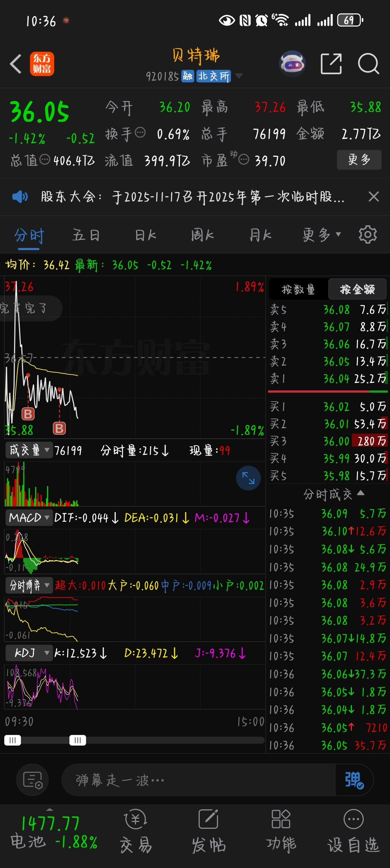Screen dimensions: 390x868
Task: Tap the second B buy marker
Action: tap(59, 428)
